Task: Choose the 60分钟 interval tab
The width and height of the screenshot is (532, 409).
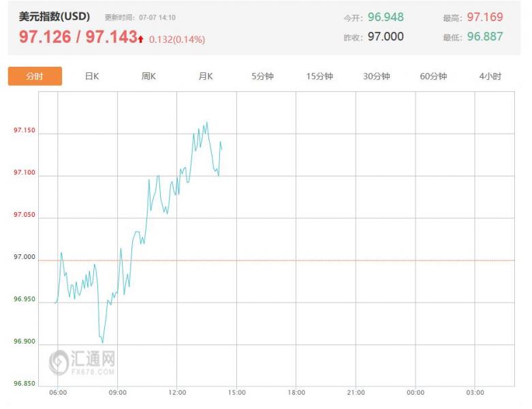Action: 433,76
